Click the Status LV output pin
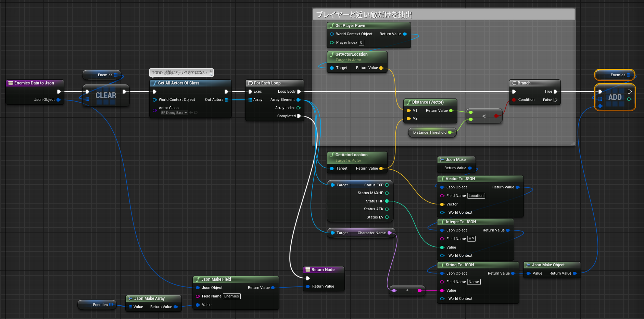Screen dimensions: 644x319 tap(387, 217)
